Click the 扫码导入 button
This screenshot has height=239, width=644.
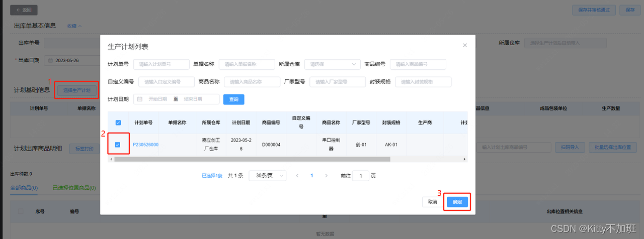570,148
